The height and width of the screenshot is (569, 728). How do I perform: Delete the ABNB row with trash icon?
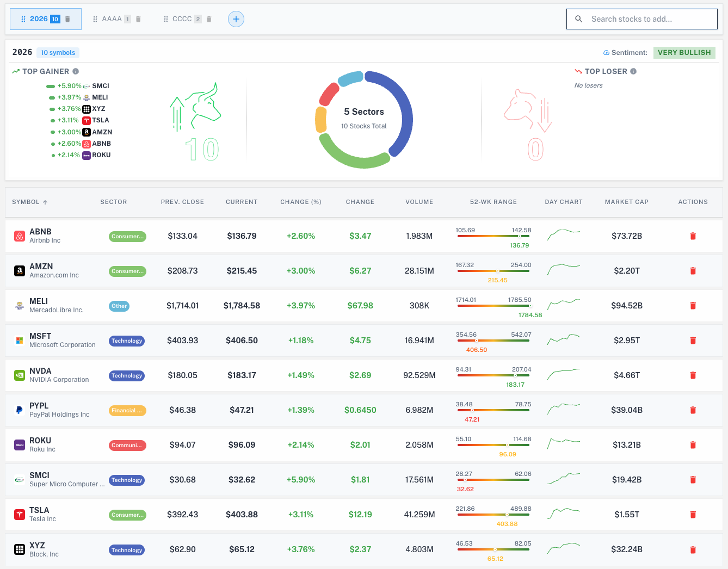[693, 236]
